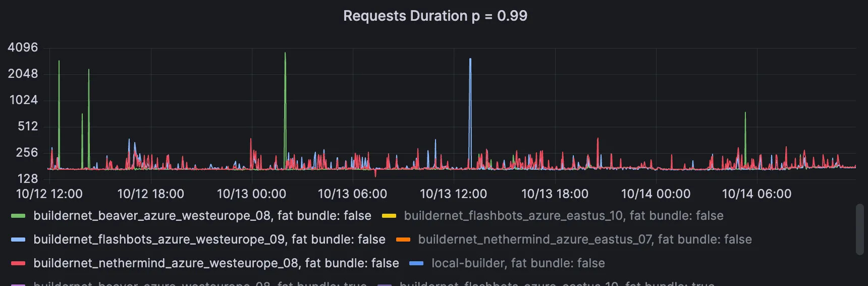This screenshot has height=286, width=868.
Task: Open the Requests Duration p = 0.99 panel menu
Action: tap(435, 16)
